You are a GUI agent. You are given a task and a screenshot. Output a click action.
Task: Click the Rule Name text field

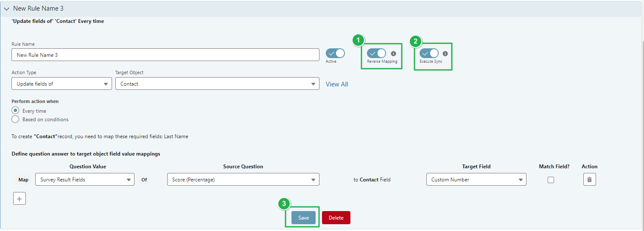pyautogui.click(x=165, y=55)
